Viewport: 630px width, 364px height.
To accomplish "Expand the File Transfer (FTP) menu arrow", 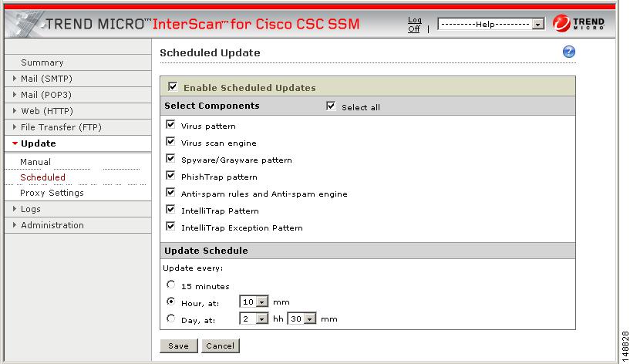I will (15, 127).
